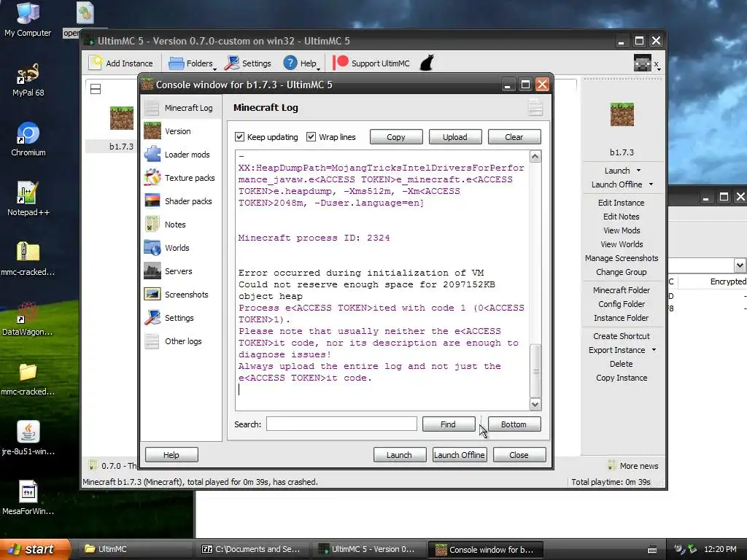The image size is (747, 560).
Task: Open the Instance Folder action
Action: (622, 318)
